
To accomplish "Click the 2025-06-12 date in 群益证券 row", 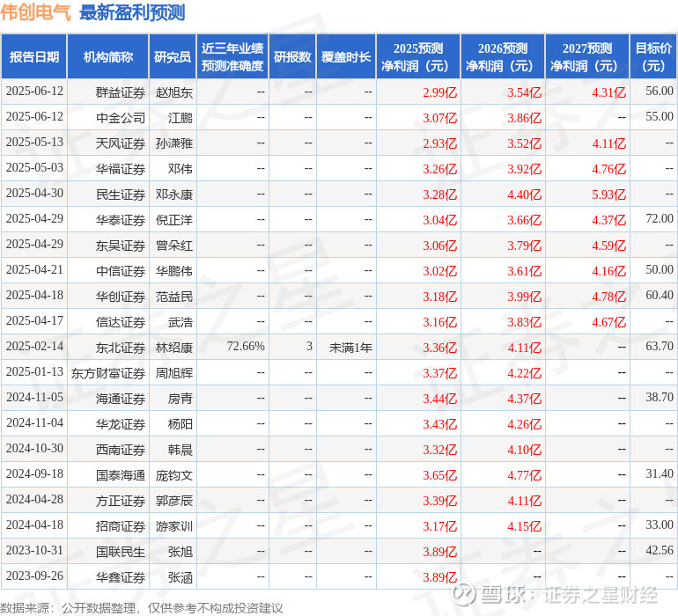I will click(34, 92).
